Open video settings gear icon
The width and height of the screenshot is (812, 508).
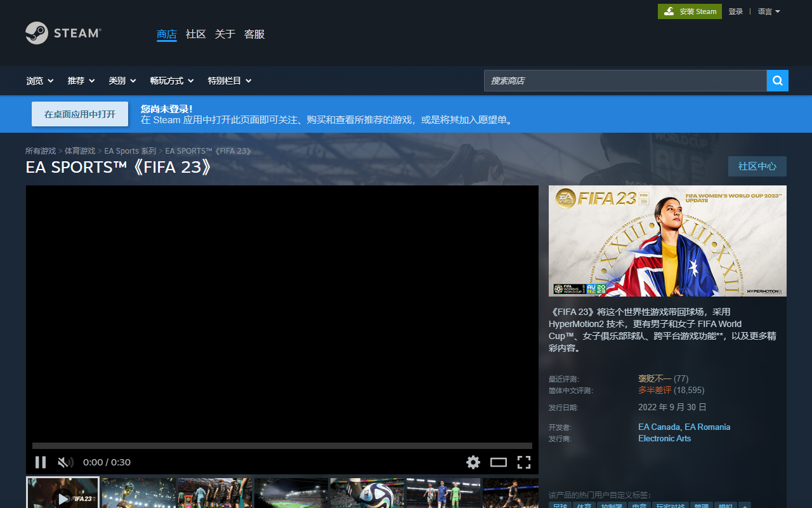473,462
